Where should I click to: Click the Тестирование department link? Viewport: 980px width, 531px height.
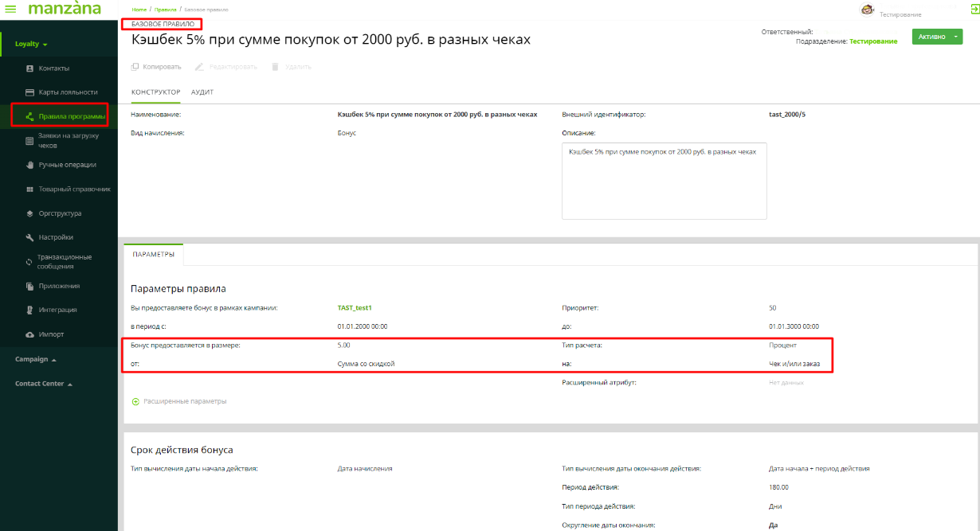873,41
